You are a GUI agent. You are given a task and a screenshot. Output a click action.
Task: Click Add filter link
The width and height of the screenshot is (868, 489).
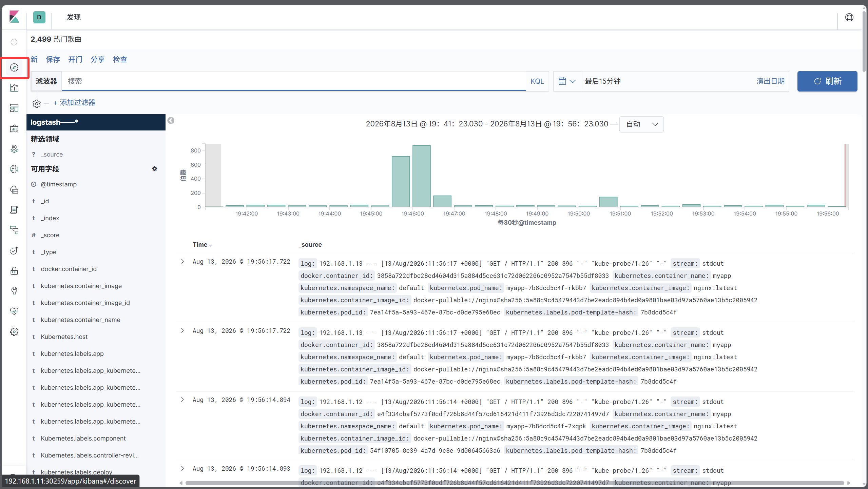click(x=74, y=103)
